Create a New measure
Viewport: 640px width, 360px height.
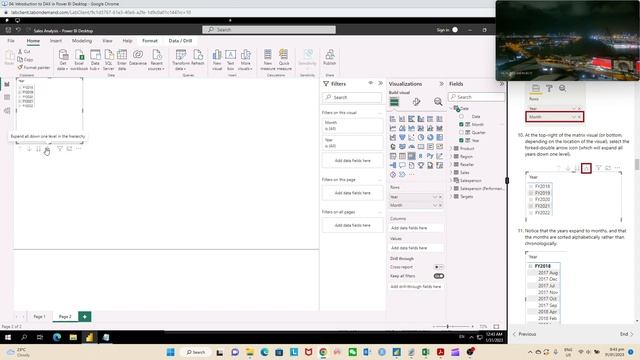268,60
